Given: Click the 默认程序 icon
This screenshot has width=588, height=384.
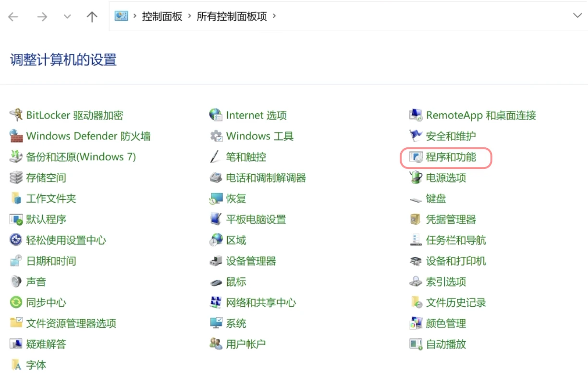Looking at the screenshot, I should 16,219.
